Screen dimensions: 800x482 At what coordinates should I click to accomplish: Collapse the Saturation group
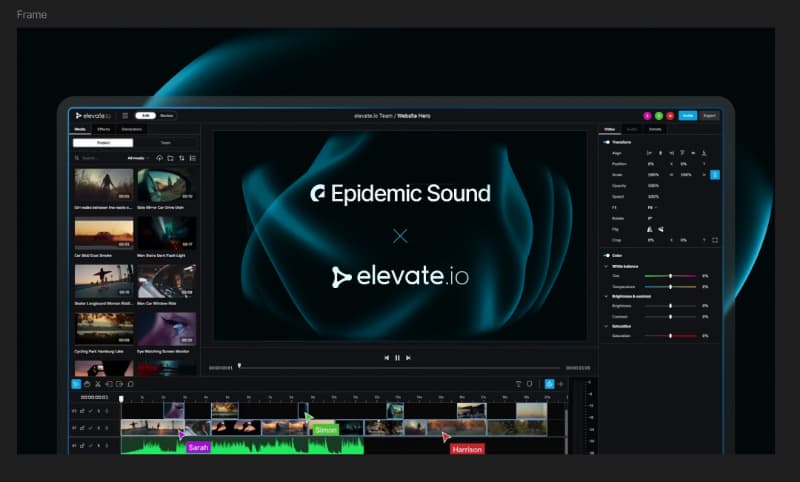point(606,326)
